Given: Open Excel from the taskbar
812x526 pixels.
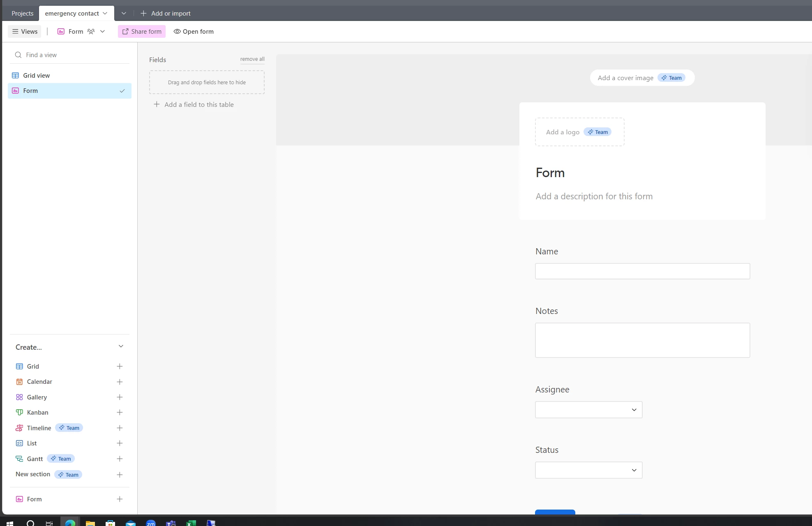Looking at the screenshot, I should [191, 523].
